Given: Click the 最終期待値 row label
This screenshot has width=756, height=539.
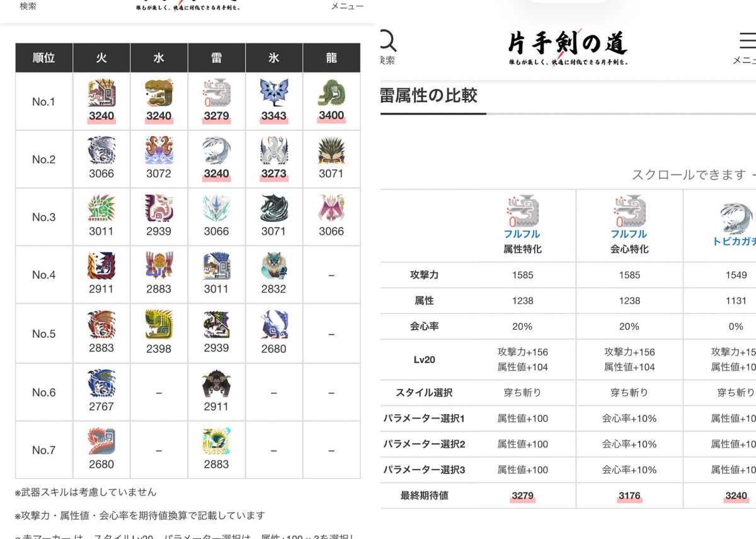Looking at the screenshot, I should point(425,496).
